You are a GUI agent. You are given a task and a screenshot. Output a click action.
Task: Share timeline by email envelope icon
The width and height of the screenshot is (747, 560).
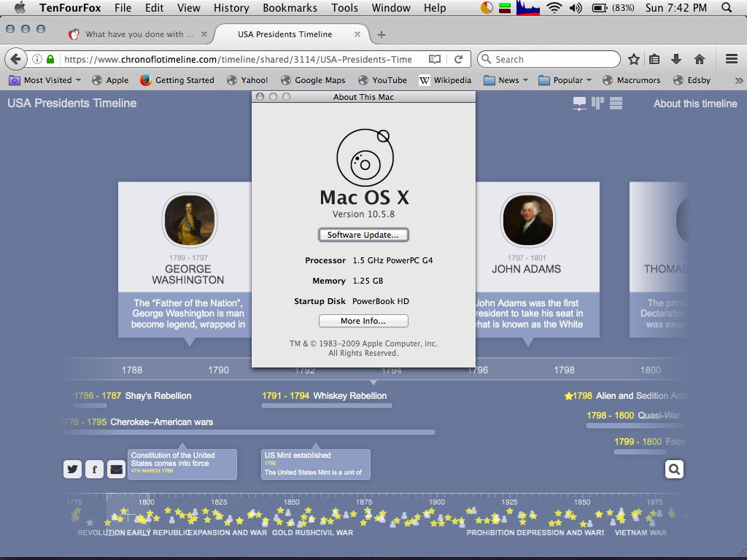(116, 469)
